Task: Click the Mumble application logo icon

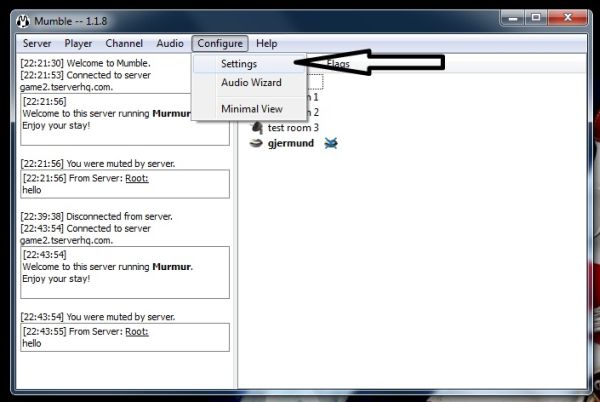Action: [x=23, y=21]
